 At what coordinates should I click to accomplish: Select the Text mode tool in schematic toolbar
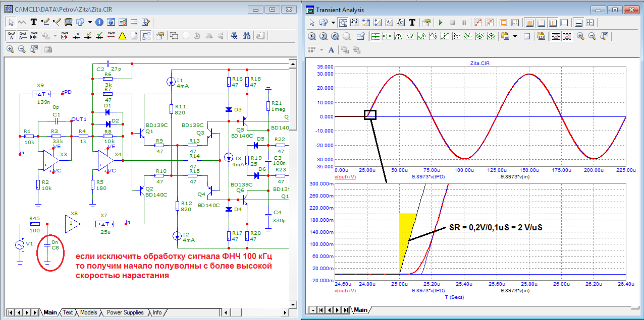(x=34, y=22)
